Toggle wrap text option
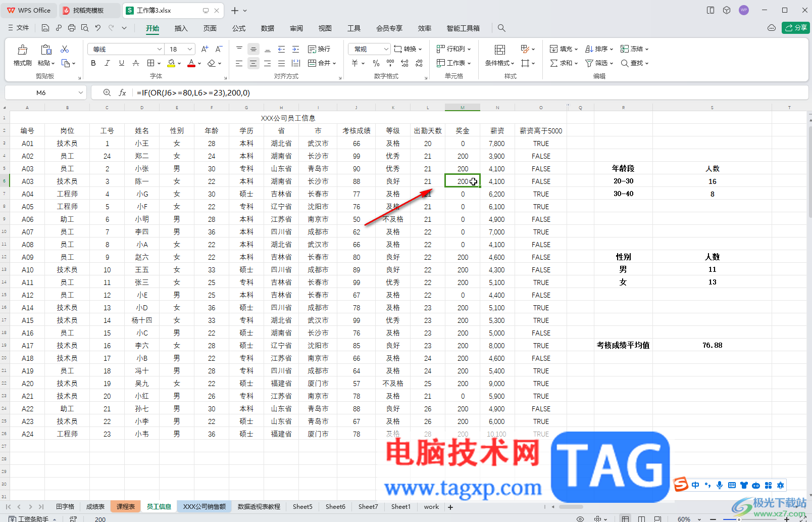 pyautogui.click(x=319, y=49)
